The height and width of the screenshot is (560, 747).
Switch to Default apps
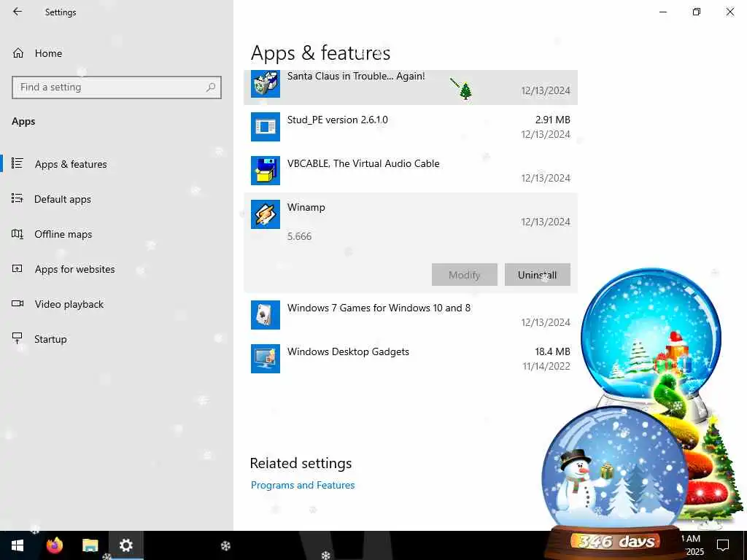[63, 199]
